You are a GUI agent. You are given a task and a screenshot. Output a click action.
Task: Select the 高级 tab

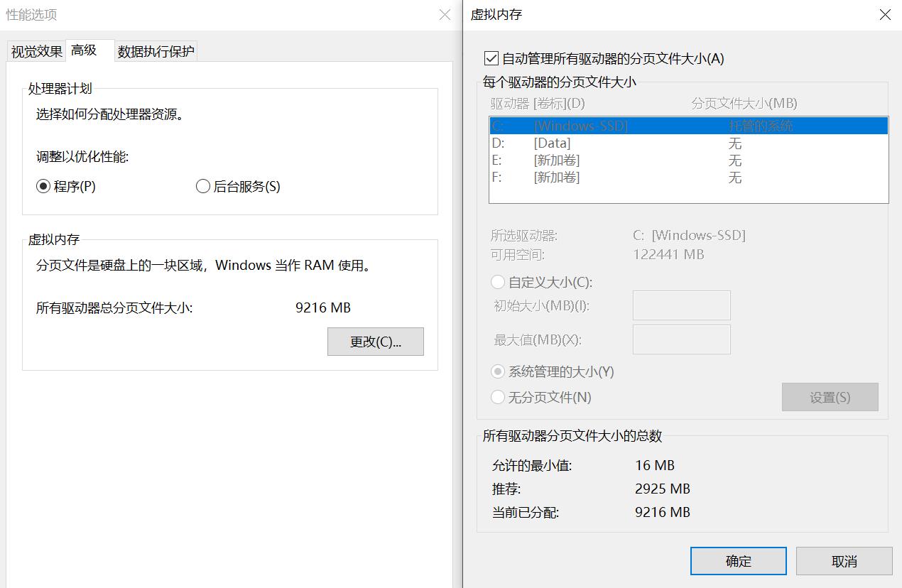tap(89, 50)
